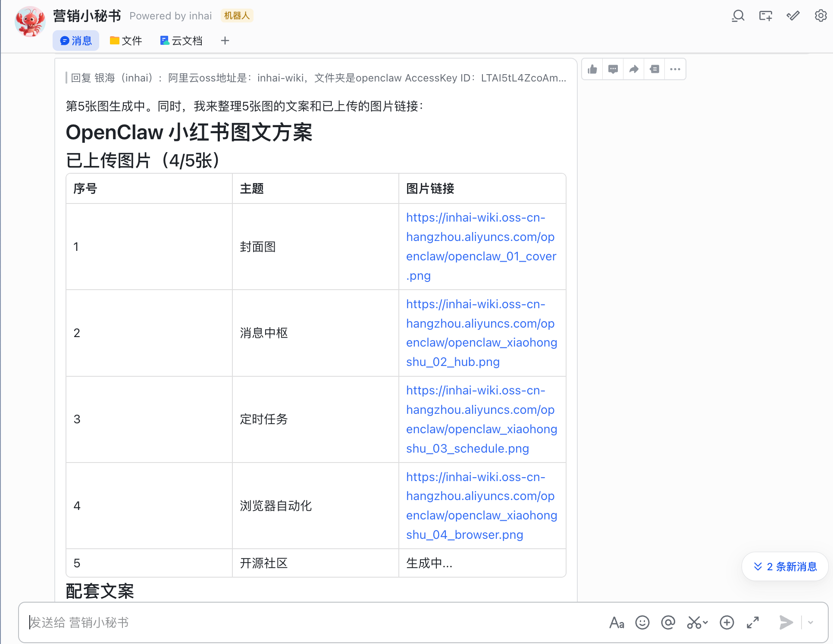Screen dimensions: 833x644
Task: Open attachments via the plus icon
Action: (x=727, y=622)
